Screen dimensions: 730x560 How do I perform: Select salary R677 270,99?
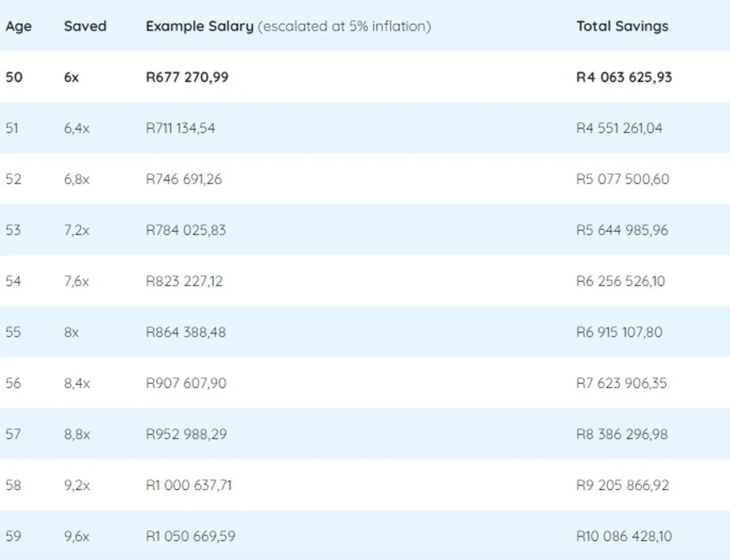click(x=187, y=77)
